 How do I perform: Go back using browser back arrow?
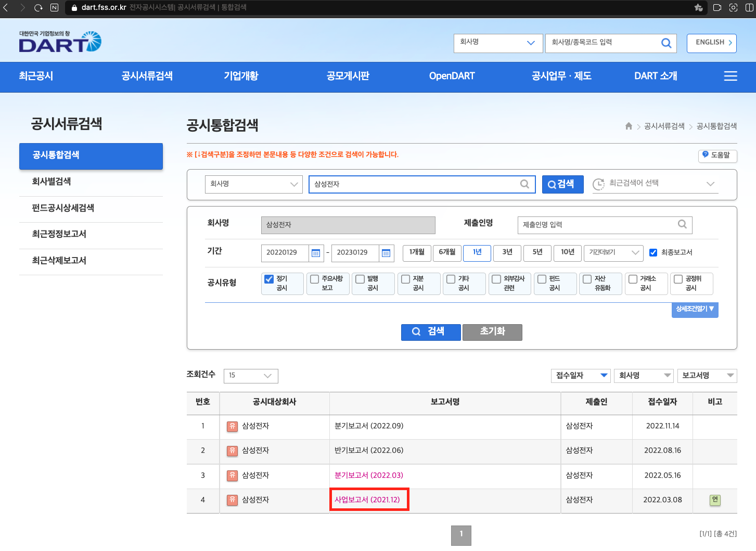tap(6, 8)
